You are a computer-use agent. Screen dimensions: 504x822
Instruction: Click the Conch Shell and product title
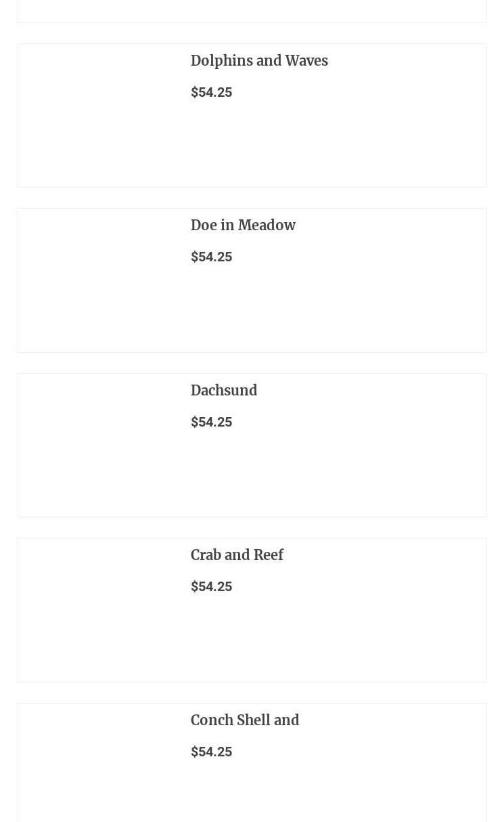[244, 720]
